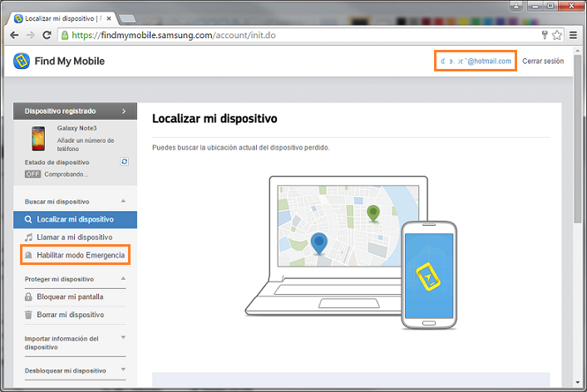587x392 pixels.
Task: Select Habilitar modo Emergencia
Action: [76, 255]
